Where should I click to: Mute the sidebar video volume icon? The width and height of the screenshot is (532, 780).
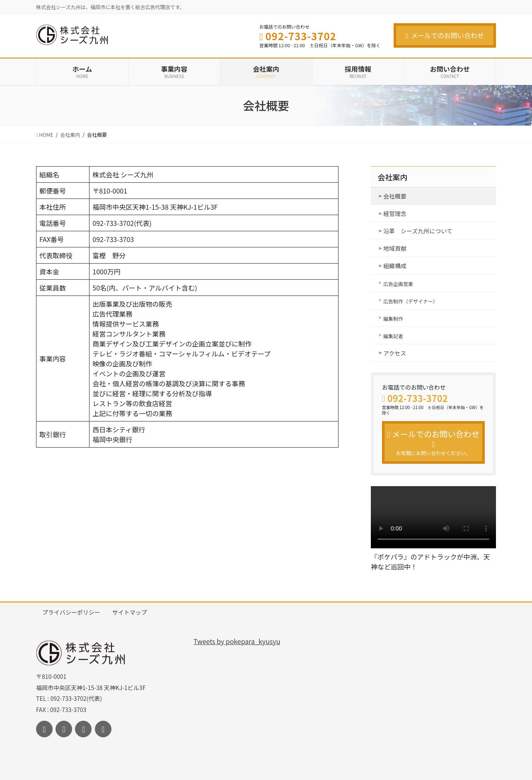pyautogui.click(x=446, y=528)
